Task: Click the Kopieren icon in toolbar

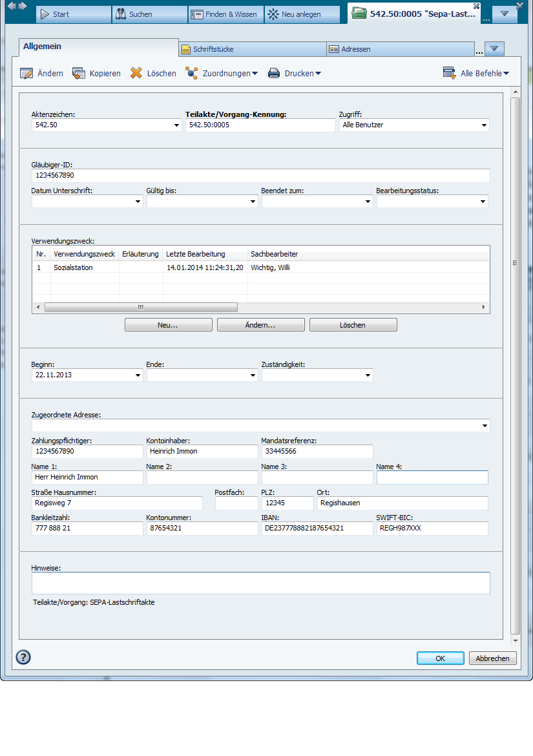Action: 79,74
